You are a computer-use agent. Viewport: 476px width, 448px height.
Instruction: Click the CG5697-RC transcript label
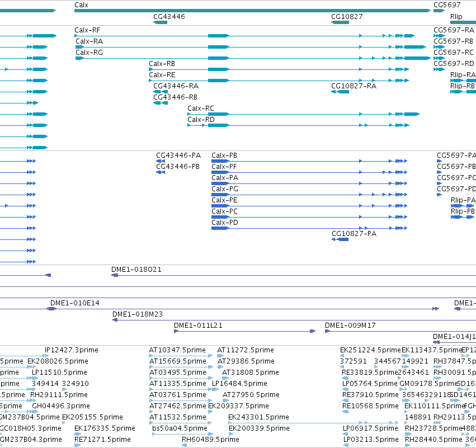[454, 53]
